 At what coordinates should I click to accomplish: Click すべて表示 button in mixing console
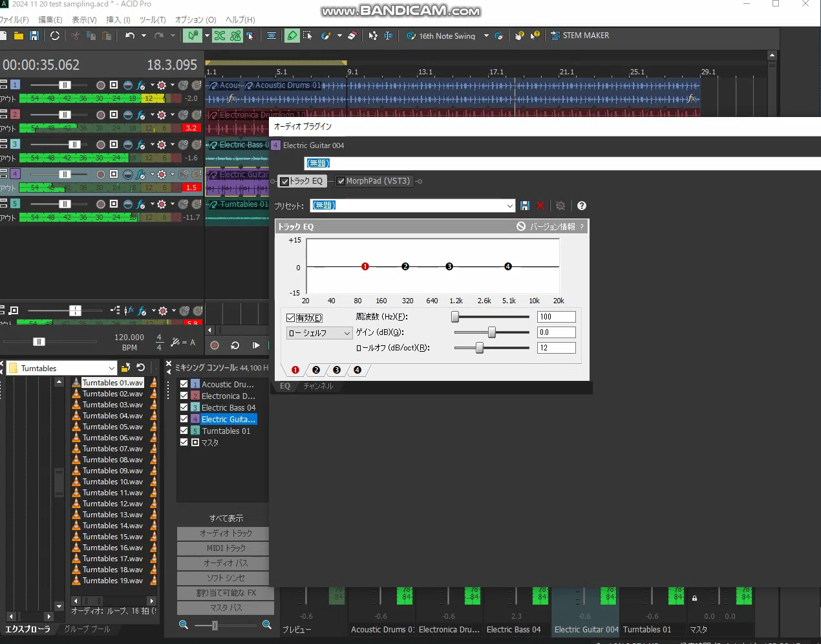[x=226, y=518]
